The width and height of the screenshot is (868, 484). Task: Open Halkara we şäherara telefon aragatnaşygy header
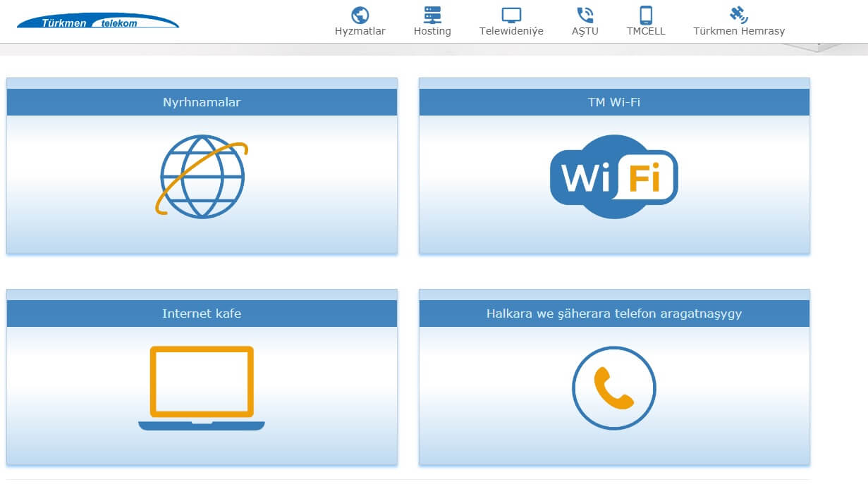pos(613,314)
